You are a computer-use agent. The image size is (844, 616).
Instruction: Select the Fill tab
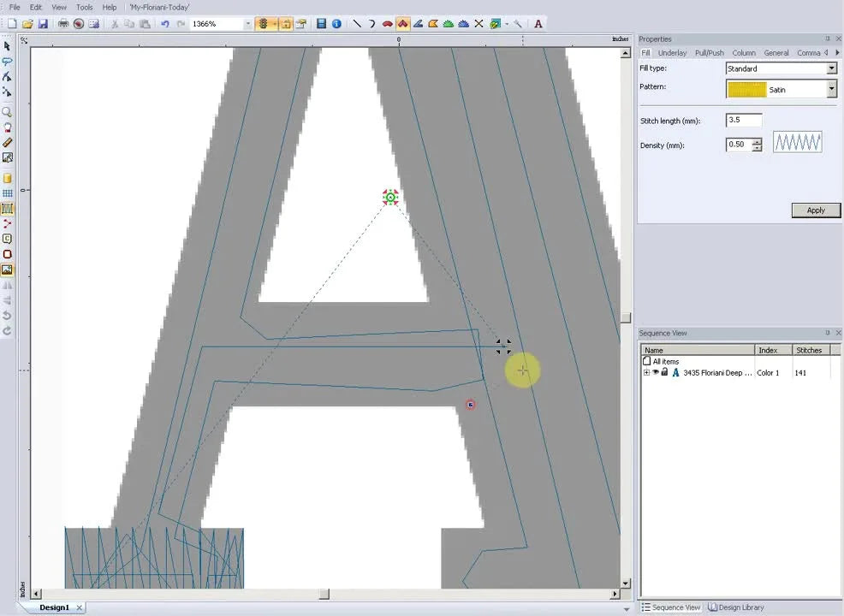pos(645,53)
